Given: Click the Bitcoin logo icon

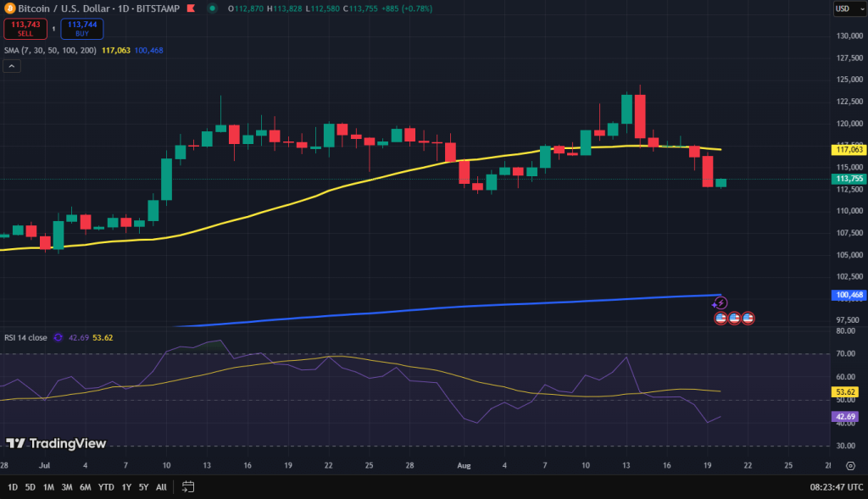Looking at the screenshot, I should tap(9, 8).
